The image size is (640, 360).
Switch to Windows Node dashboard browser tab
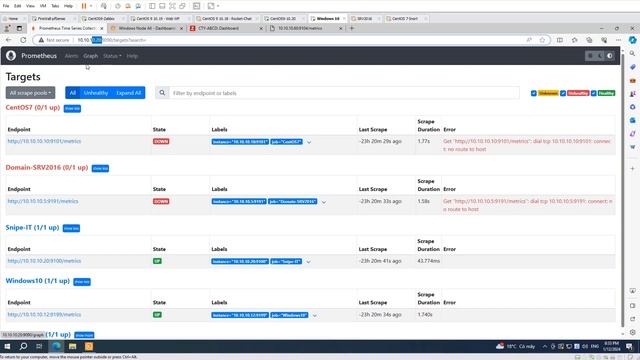click(147, 28)
